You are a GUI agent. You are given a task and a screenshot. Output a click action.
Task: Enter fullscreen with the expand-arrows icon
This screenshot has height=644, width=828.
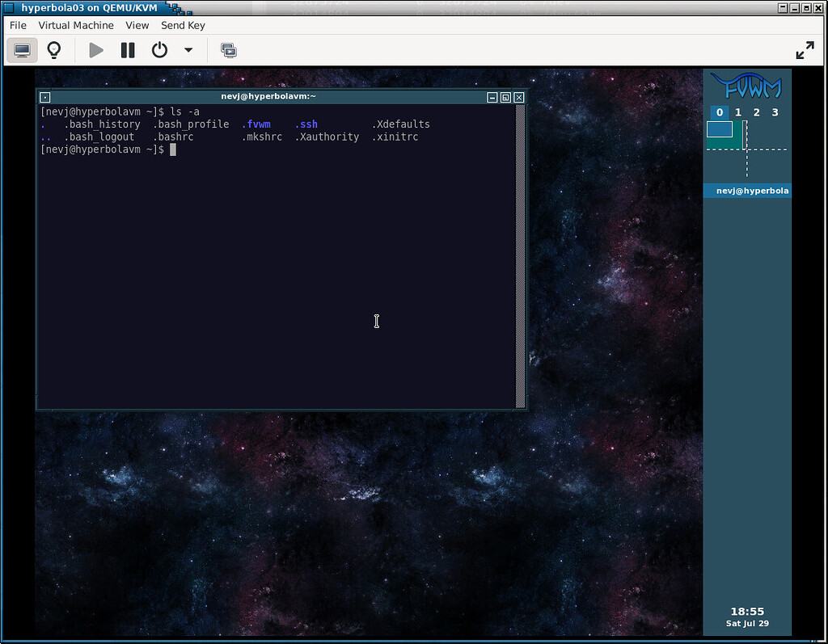point(805,49)
